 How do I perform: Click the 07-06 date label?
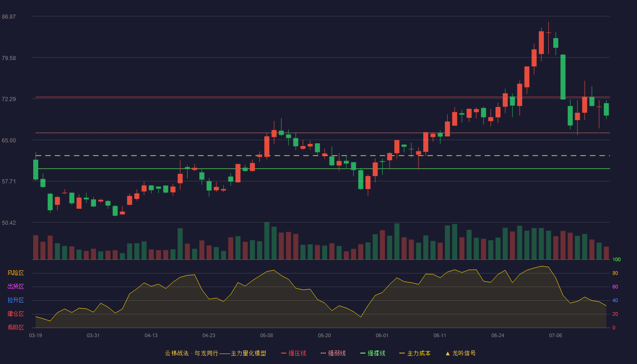pos(556,335)
